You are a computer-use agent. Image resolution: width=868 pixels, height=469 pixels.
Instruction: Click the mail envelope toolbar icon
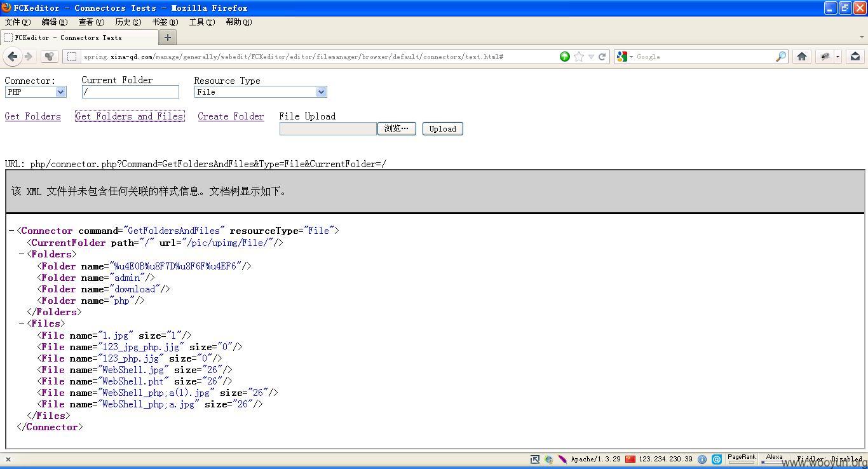tap(855, 57)
